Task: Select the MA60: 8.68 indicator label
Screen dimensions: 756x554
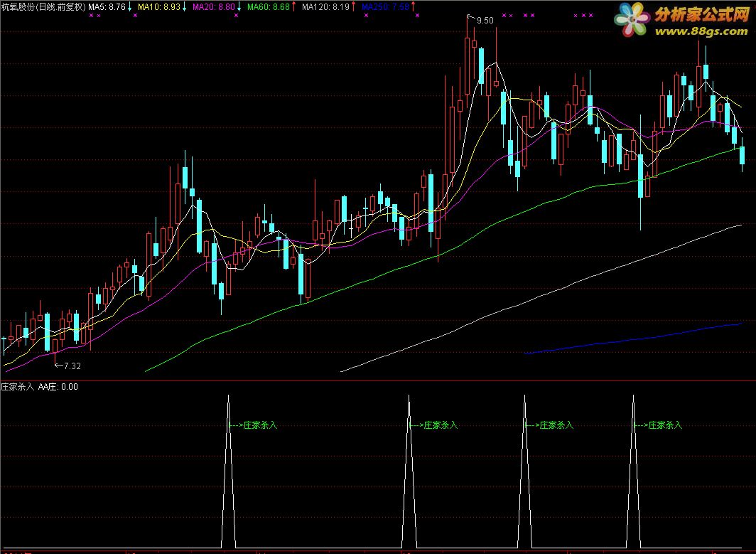Action: [x=269, y=7]
